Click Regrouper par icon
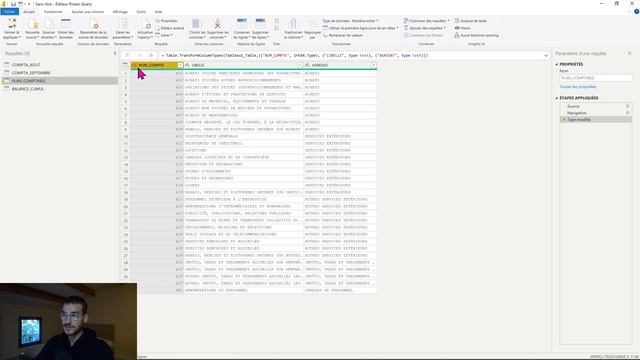The image size is (640, 360). coord(313,24)
